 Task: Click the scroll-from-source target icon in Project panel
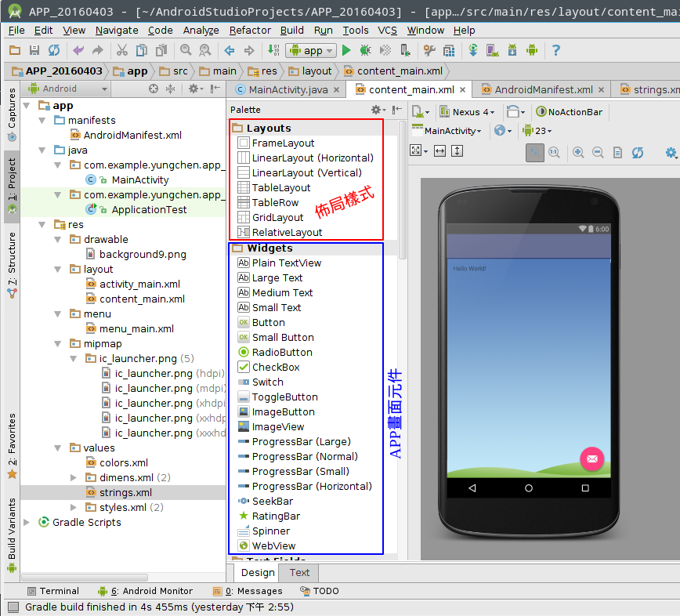(x=154, y=89)
